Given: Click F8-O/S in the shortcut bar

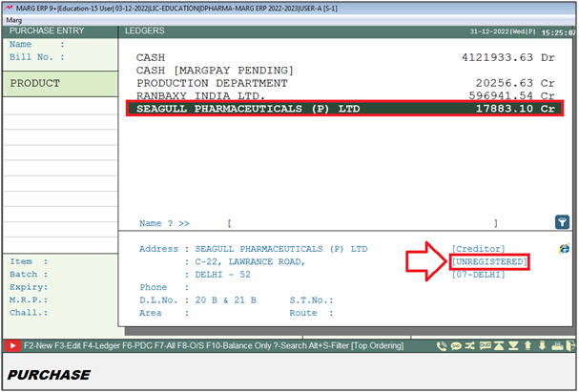Looking at the screenshot, I should coord(191,346).
